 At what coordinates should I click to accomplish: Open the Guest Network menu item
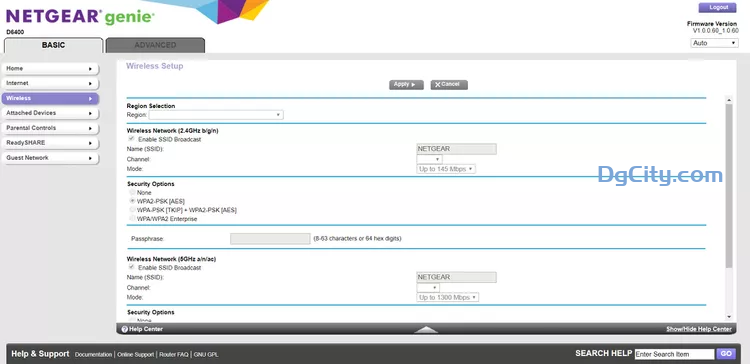point(50,158)
